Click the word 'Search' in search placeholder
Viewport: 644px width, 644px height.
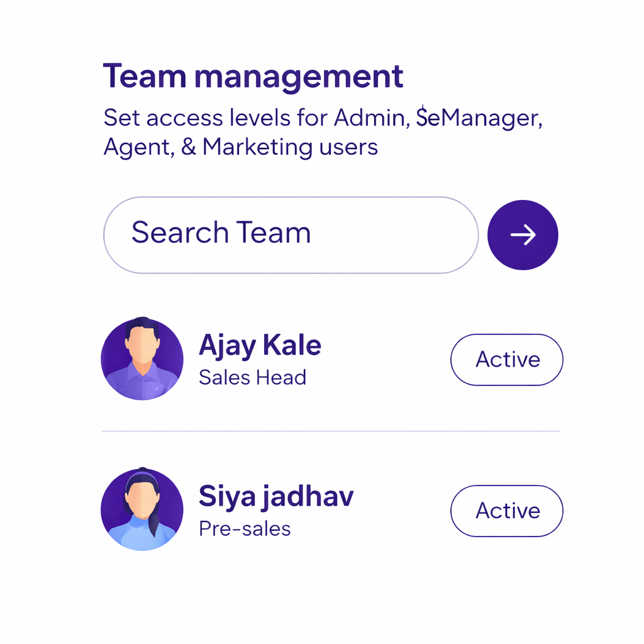pyautogui.click(x=180, y=233)
